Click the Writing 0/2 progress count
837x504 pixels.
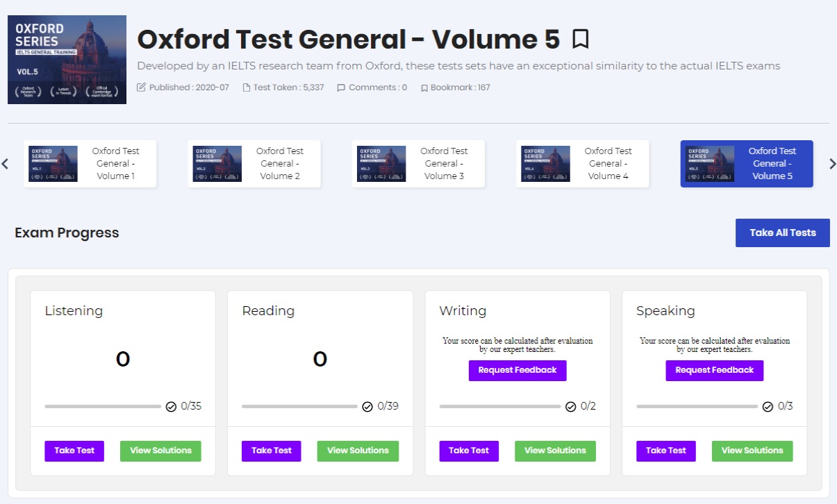588,407
